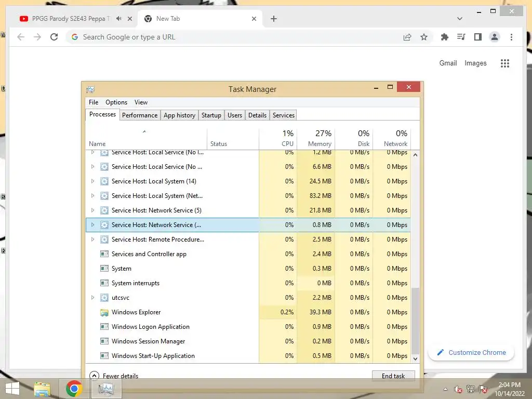Switch to the Startup tab
Viewport: 532px width, 399px height.
(x=211, y=115)
